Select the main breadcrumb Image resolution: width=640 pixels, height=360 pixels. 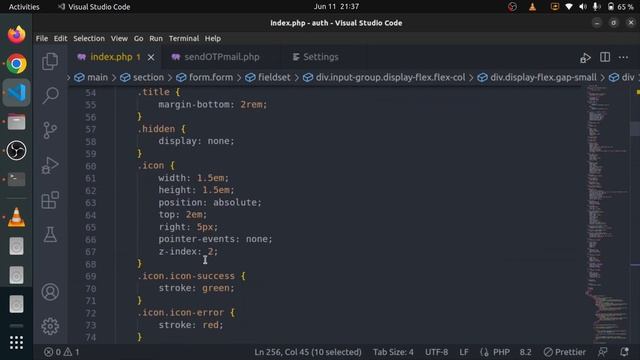coord(91,77)
